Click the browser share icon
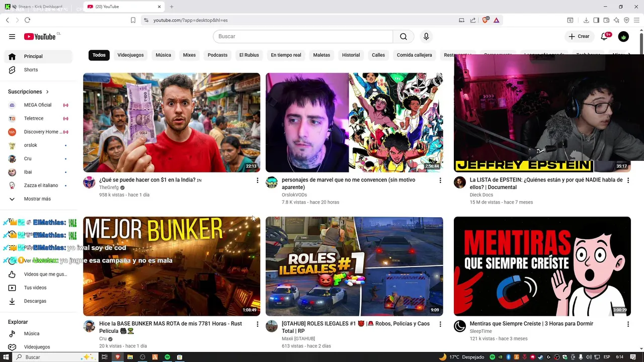The image size is (644, 362). pyautogui.click(x=473, y=20)
